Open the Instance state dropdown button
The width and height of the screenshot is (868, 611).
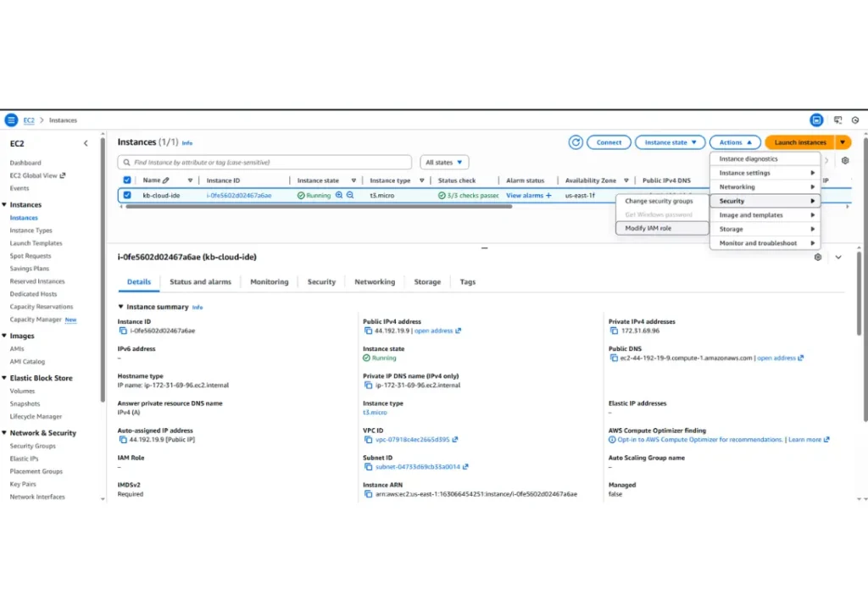[x=670, y=142]
